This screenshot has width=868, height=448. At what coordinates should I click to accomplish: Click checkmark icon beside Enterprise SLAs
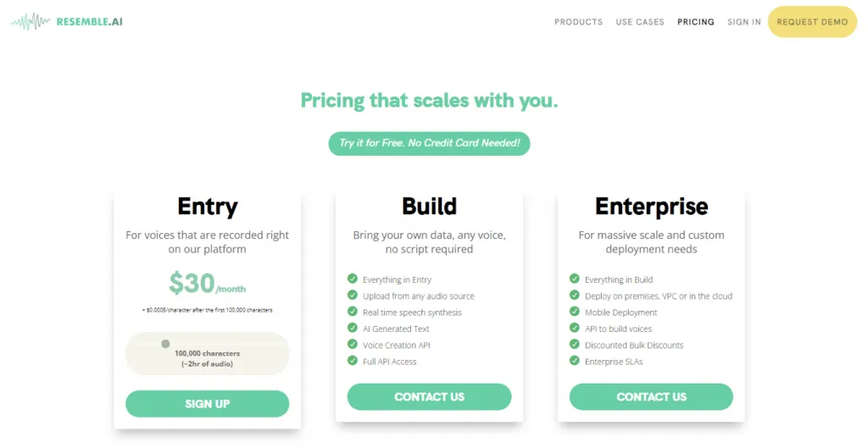click(575, 361)
